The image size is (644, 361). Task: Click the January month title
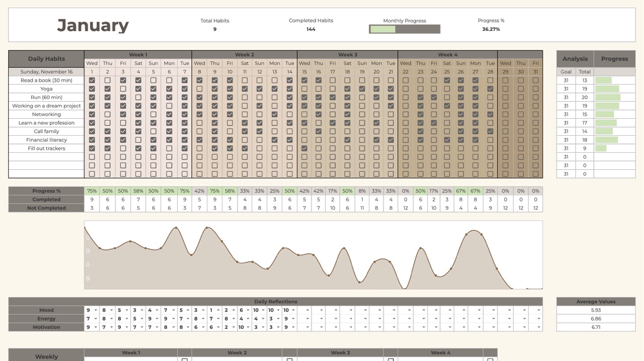pos(93,25)
